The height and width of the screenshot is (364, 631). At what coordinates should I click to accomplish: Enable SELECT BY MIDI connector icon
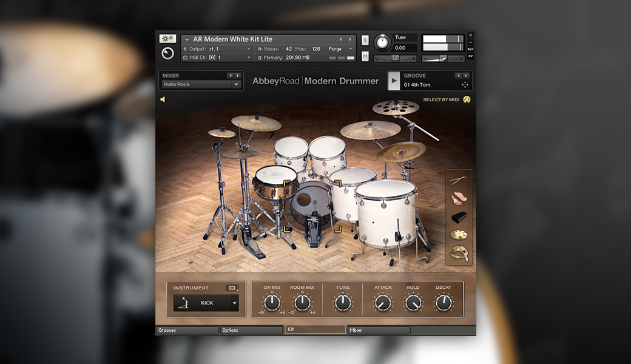467,99
